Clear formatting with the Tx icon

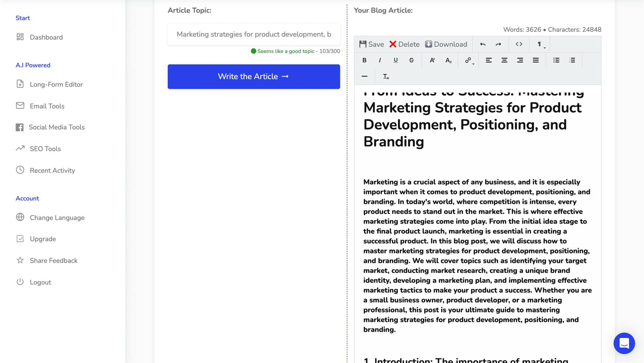pyautogui.click(x=386, y=76)
